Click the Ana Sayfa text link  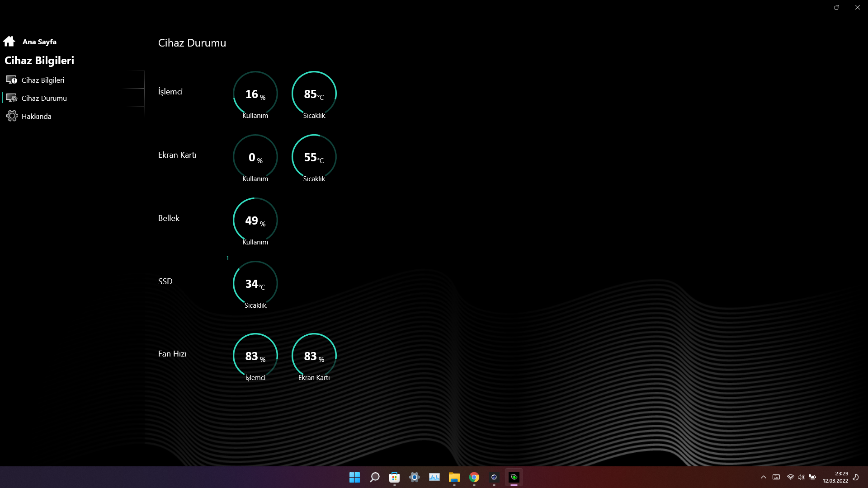[x=39, y=42]
